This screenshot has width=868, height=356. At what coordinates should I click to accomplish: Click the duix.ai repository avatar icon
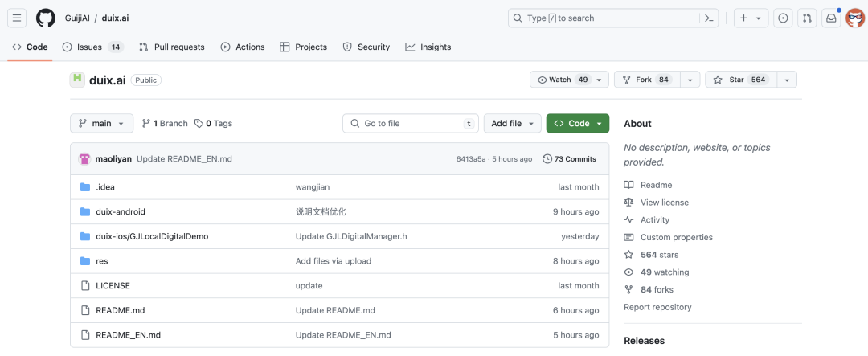77,80
